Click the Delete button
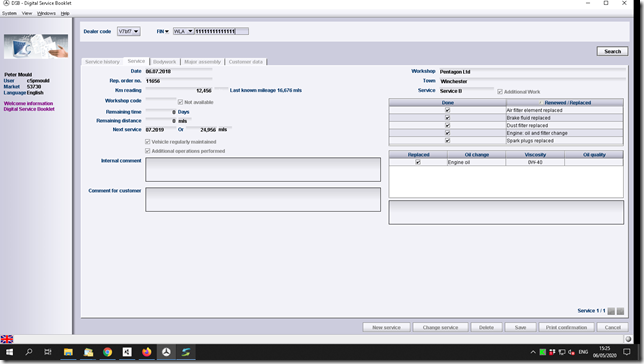This screenshot has width=644, height=364. coord(486,327)
